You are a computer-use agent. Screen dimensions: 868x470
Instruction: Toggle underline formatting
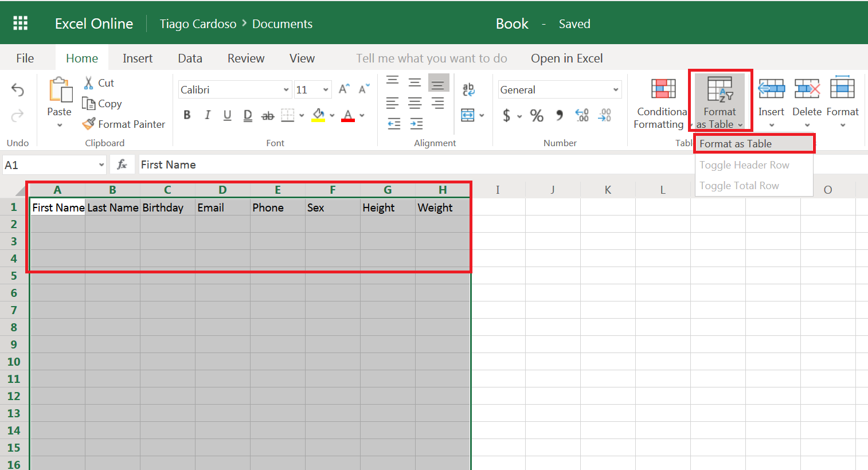tap(227, 115)
